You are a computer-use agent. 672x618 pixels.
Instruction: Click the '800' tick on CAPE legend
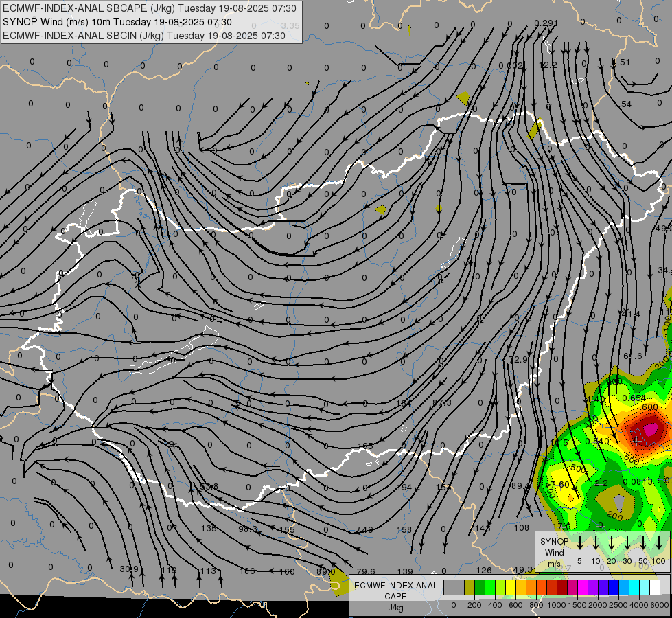click(536, 605)
